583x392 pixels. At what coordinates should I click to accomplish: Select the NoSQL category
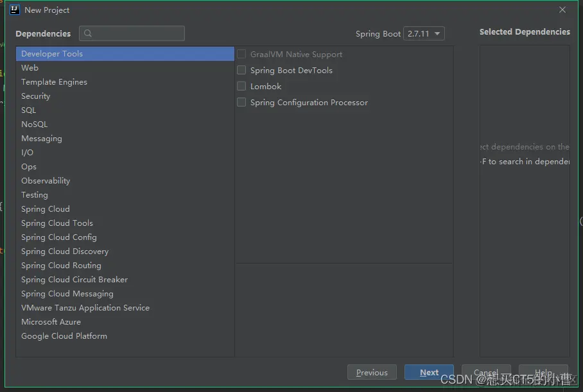pos(125,124)
